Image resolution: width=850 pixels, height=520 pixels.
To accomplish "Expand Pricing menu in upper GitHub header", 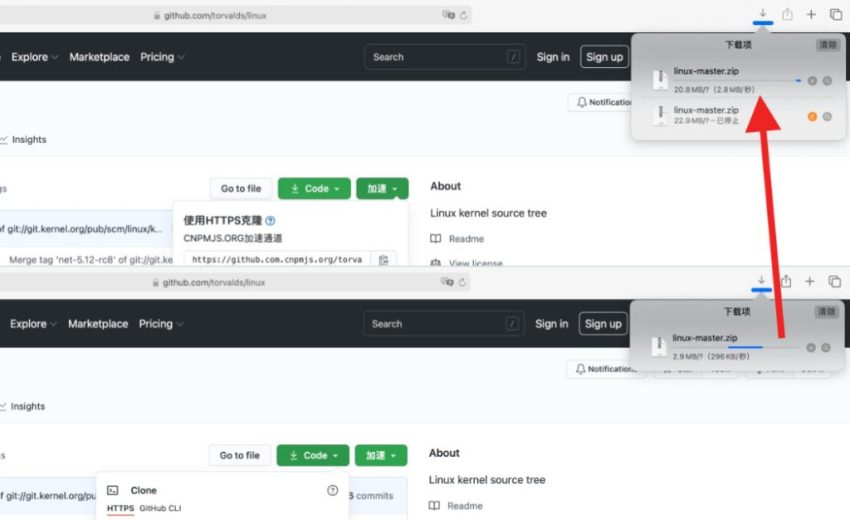I will point(162,57).
